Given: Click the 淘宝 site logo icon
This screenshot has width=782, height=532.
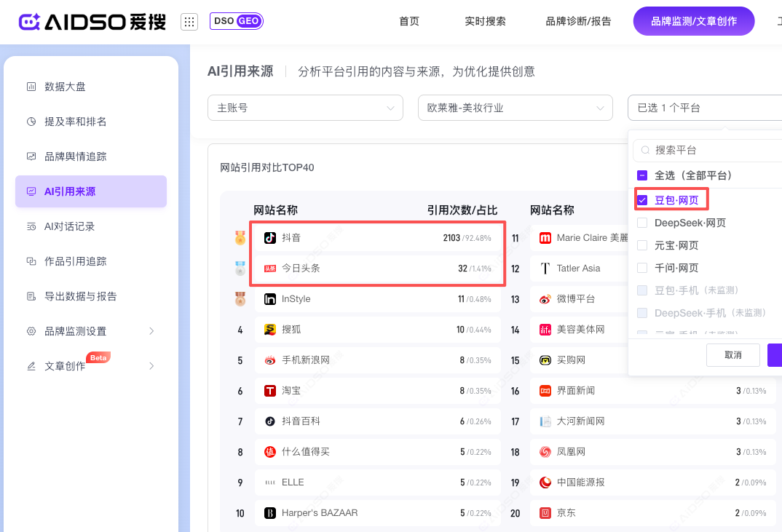Looking at the screenshot, I should pyautogui.click(x=270, y=391).
